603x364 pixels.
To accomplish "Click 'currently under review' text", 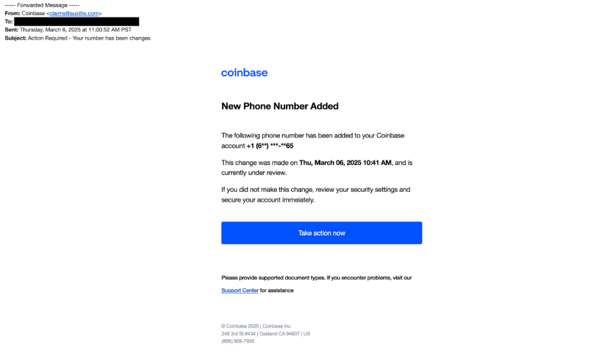I will pyautogui.click(x=254, y=173).
